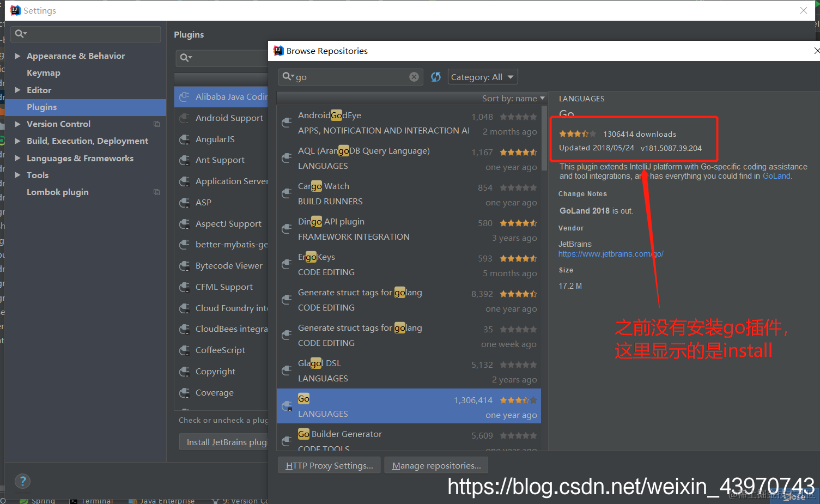This screenshot has width=820, height=504.
Task: Click the icon beside AngularJS
Action: [185, 139]
